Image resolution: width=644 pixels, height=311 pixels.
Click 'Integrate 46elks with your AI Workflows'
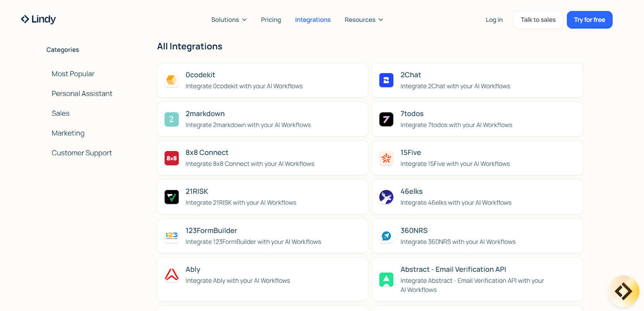point(456,203)
